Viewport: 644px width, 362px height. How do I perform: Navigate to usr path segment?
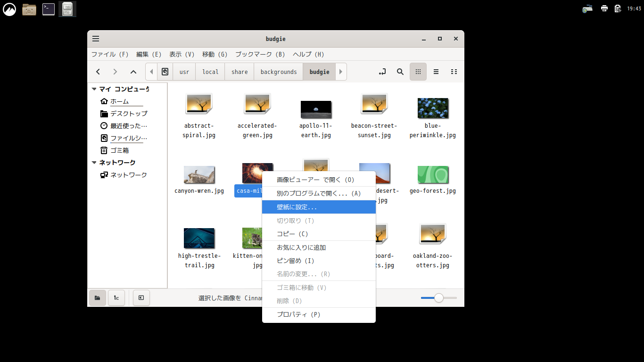point(184,72)
